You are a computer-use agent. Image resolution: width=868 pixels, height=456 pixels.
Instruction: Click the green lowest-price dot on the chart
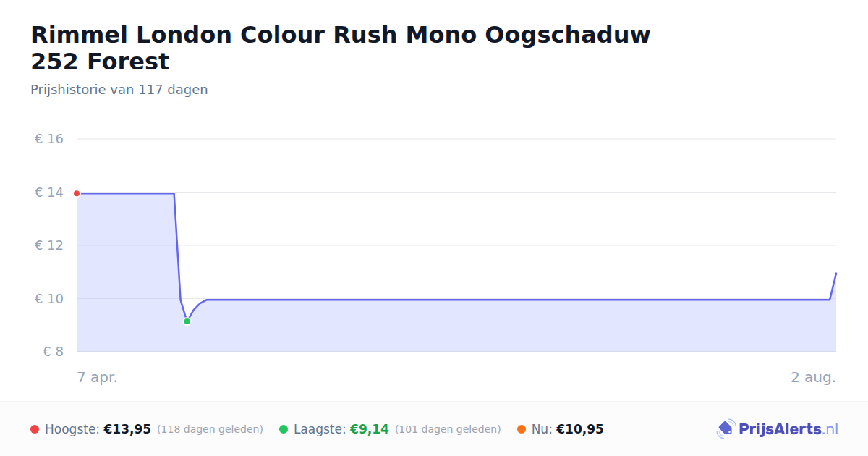[187, 321]
